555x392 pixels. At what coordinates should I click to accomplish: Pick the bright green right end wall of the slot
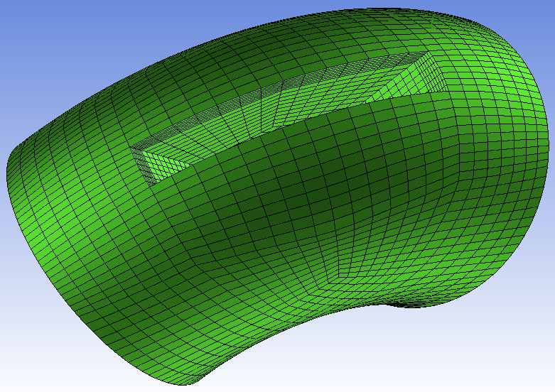pos(419,80)
